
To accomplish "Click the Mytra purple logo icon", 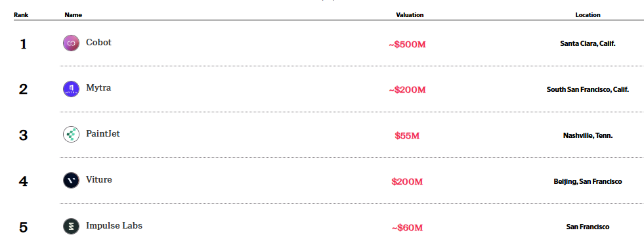I will [71, 89].
